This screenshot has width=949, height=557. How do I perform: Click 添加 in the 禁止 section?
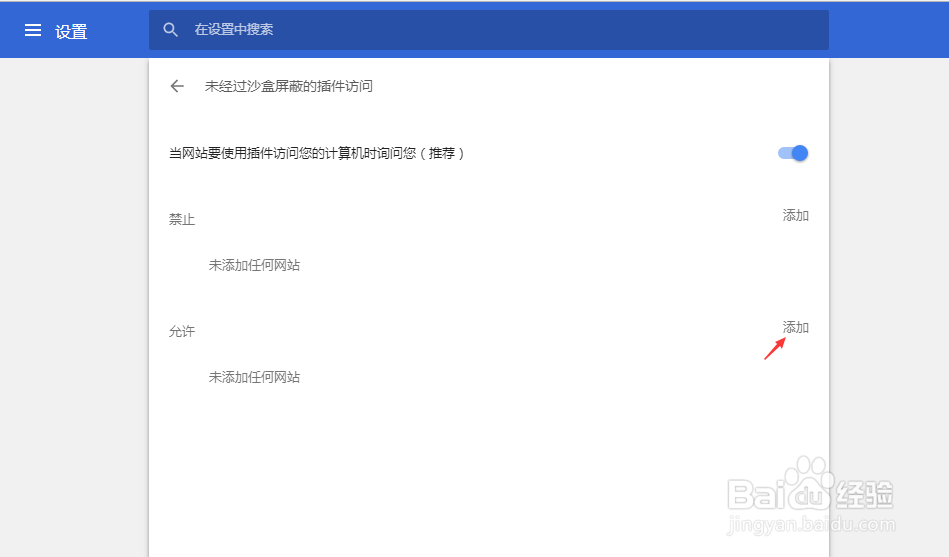(795, 216)
